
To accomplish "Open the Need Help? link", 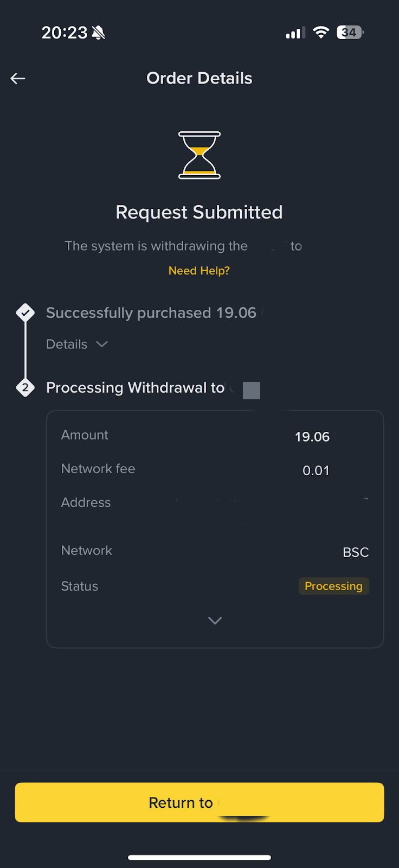I will click(x=199, y=270).
